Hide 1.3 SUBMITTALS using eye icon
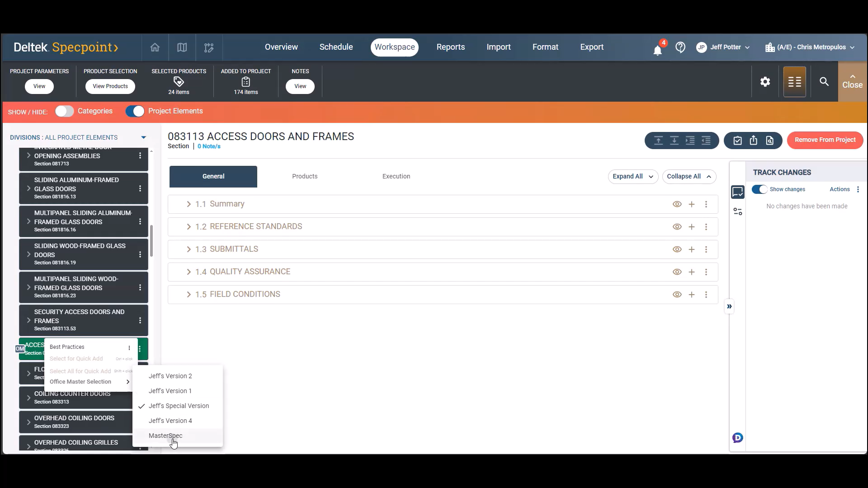Viewport: 868px width, 488px height. (x=677, y=249)
